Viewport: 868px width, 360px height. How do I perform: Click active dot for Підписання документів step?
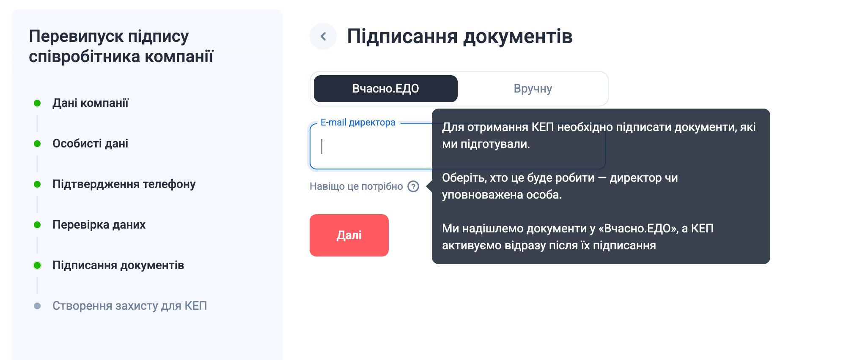click(x=37, y=265)
